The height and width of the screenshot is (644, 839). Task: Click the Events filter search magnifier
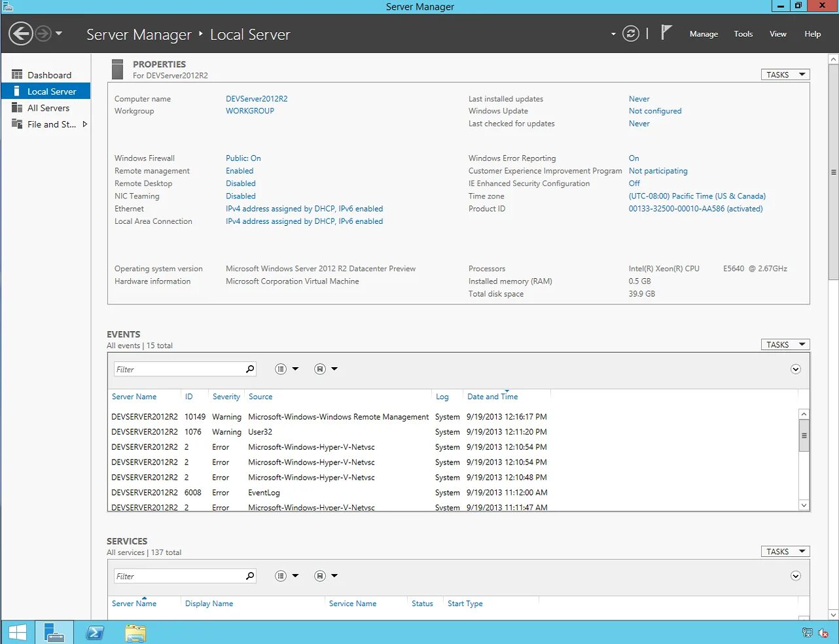click(250, 369)
